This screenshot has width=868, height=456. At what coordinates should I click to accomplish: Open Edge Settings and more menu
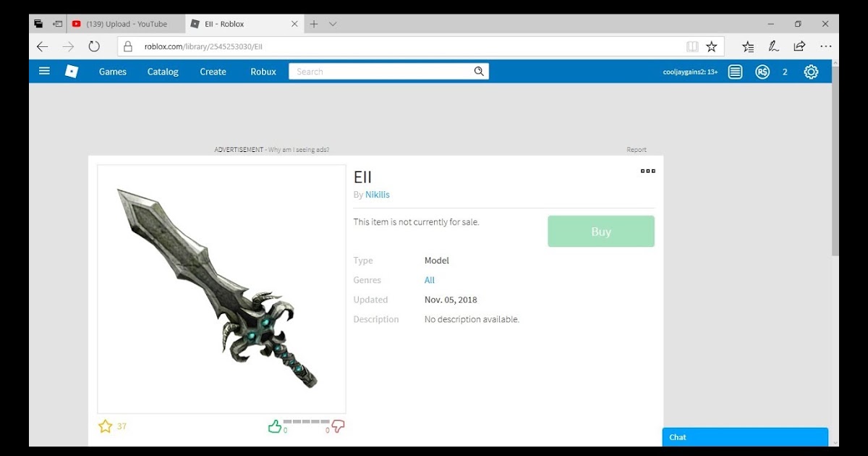[825, 46]
